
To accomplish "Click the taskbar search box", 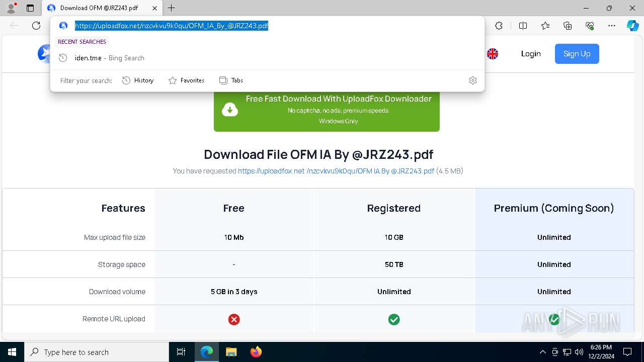I will (97, 352).
